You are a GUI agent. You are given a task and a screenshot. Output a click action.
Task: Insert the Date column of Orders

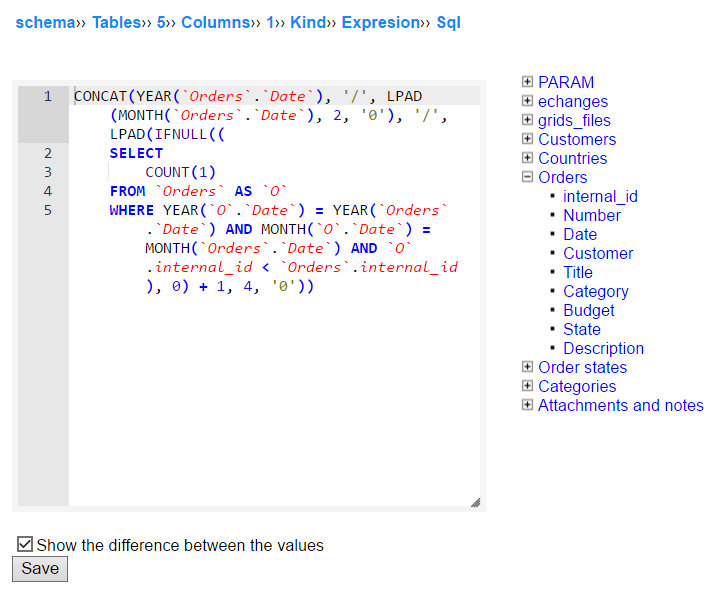tap(580, 234)
